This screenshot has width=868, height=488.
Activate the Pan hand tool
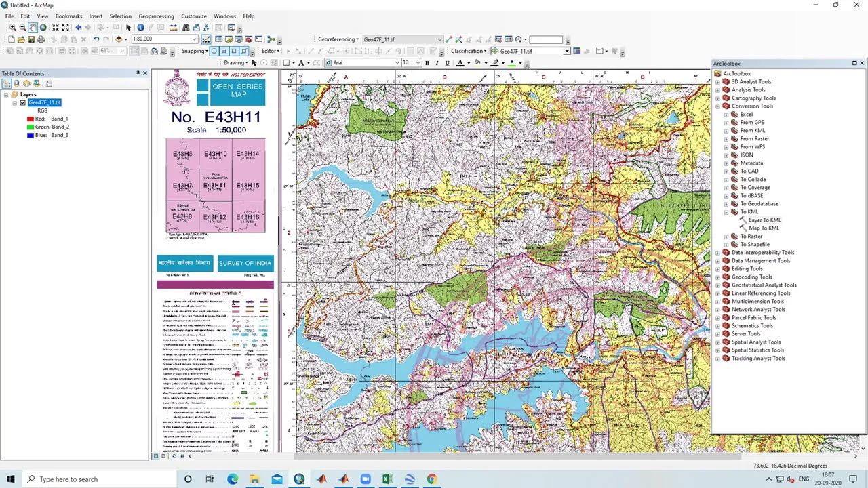tap(33, 28)
